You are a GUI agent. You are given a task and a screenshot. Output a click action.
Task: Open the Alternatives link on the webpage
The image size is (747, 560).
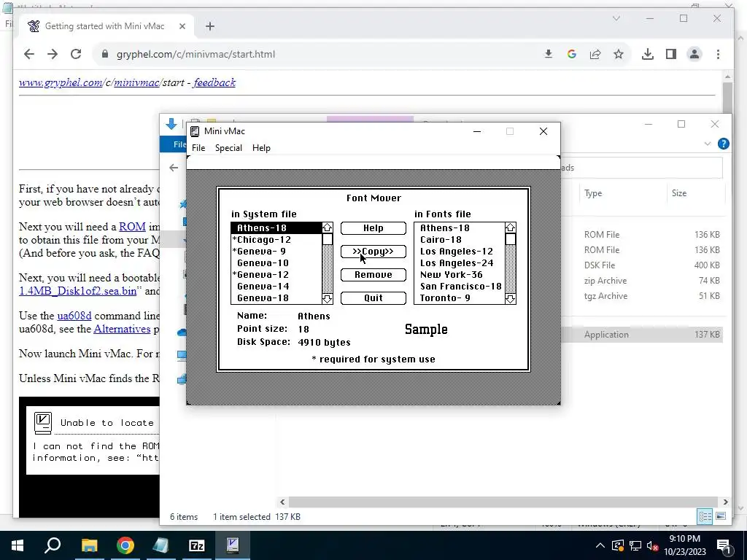[x=122, y=329]
